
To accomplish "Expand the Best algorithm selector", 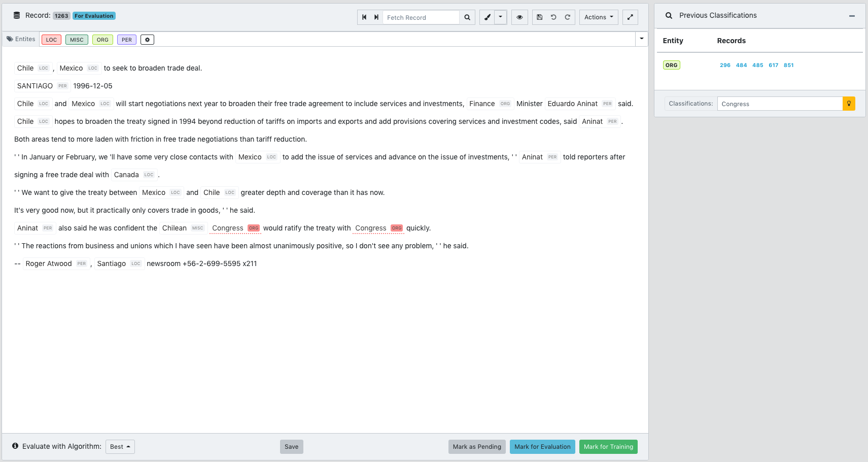I will (120, 447).
